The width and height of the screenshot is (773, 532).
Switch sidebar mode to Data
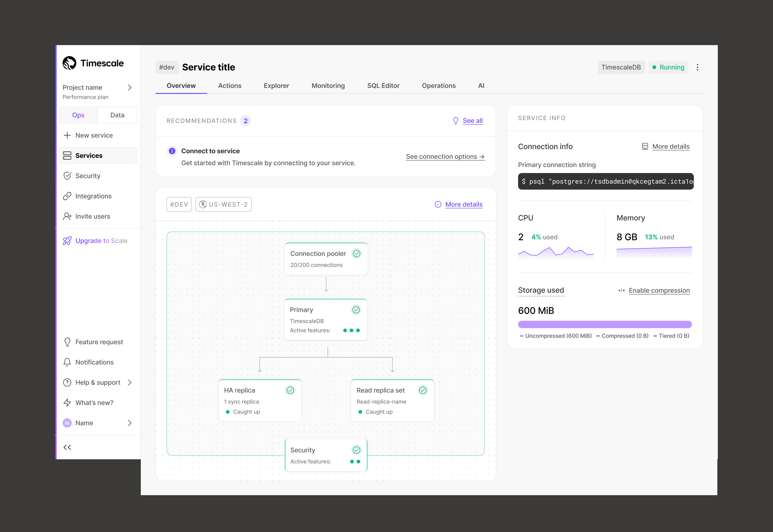[117, 115]
